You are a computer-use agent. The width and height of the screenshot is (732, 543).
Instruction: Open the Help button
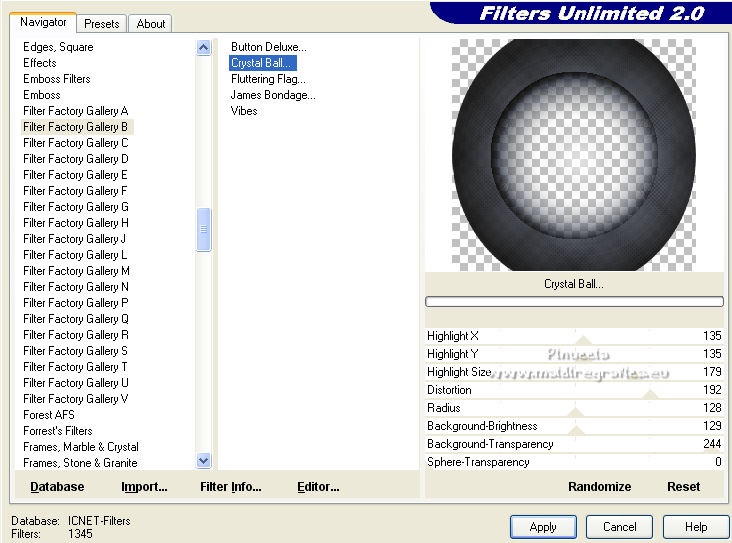(696, 527)
